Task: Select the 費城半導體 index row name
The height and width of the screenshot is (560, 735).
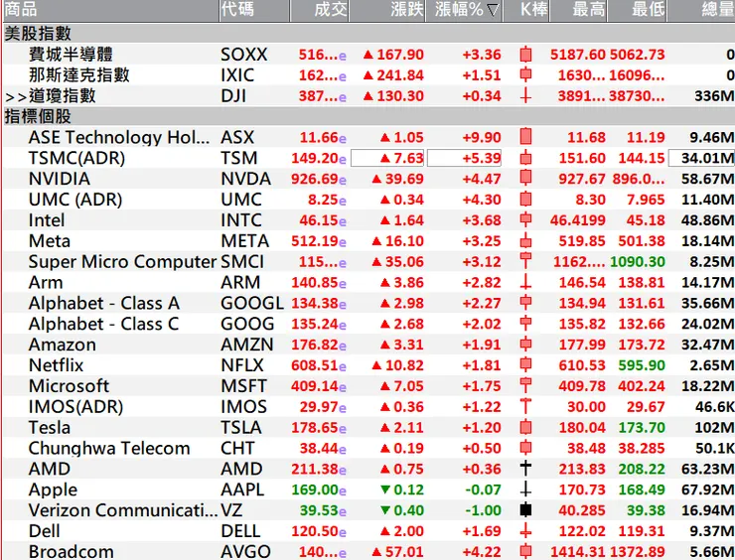Action: [x=71, y=55]
